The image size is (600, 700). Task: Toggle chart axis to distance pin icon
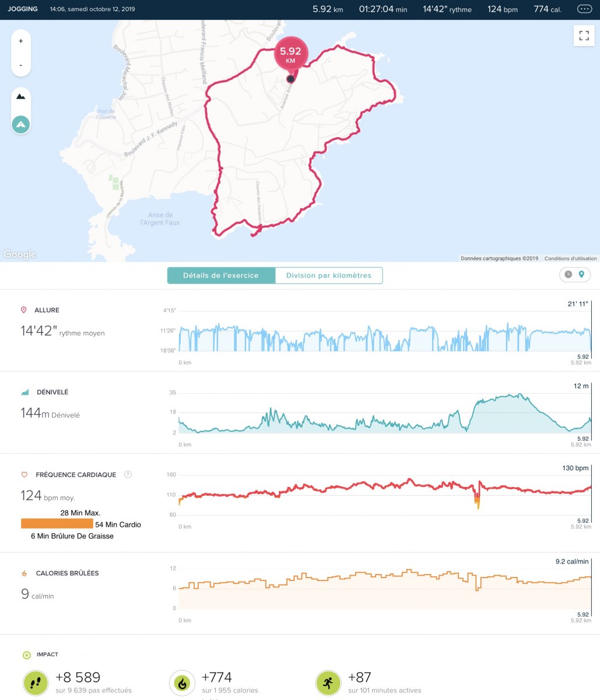click(x=581, y=275)
